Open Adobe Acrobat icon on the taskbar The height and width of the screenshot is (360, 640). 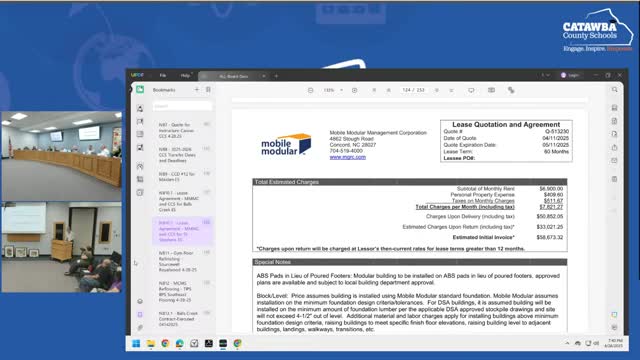(209, 343)
